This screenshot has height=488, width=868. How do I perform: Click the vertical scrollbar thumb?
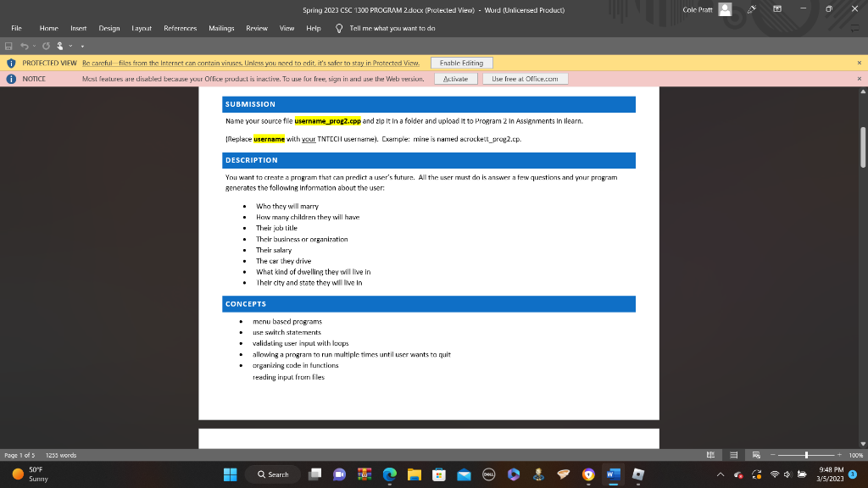pos(863,147)
